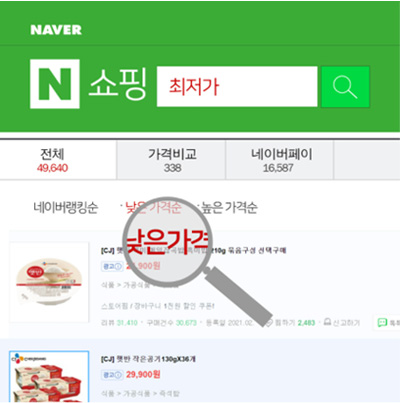Click the green chat bubble icon at right
This screenshot has height=403, width=400.
point(382,322)
